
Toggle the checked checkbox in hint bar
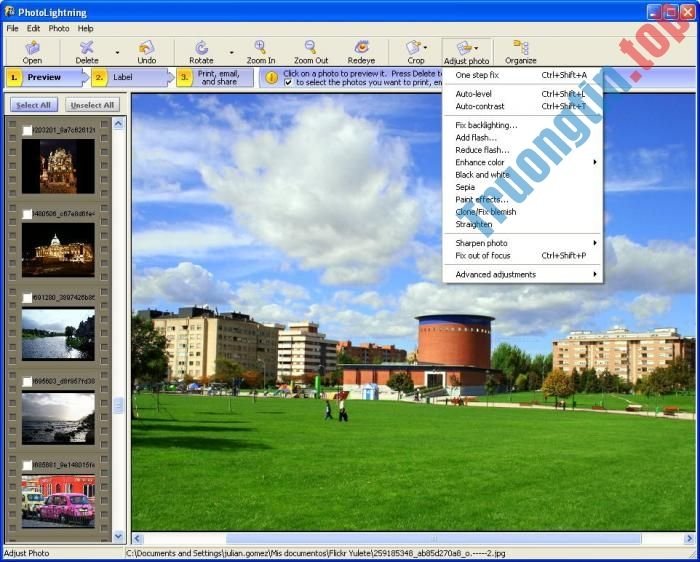pyautogui.click(x=288, y=83)
